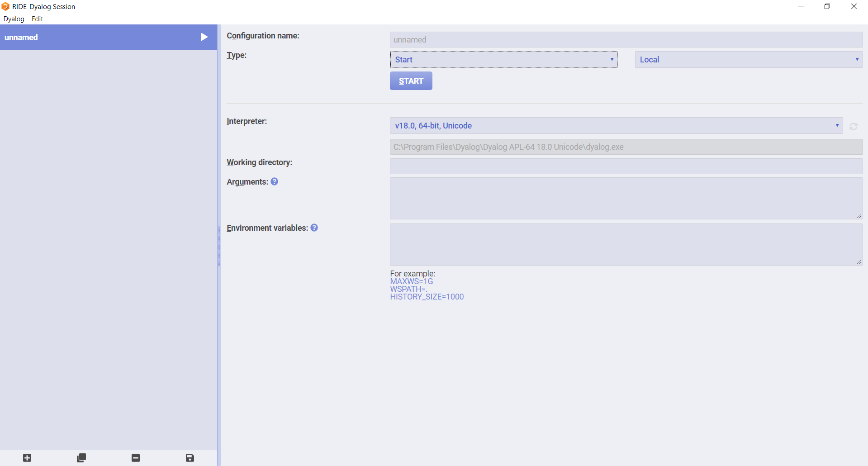The width and height of the screenshot is (868, 466).
Task: Click the interpreter path field
Action: 626,147
